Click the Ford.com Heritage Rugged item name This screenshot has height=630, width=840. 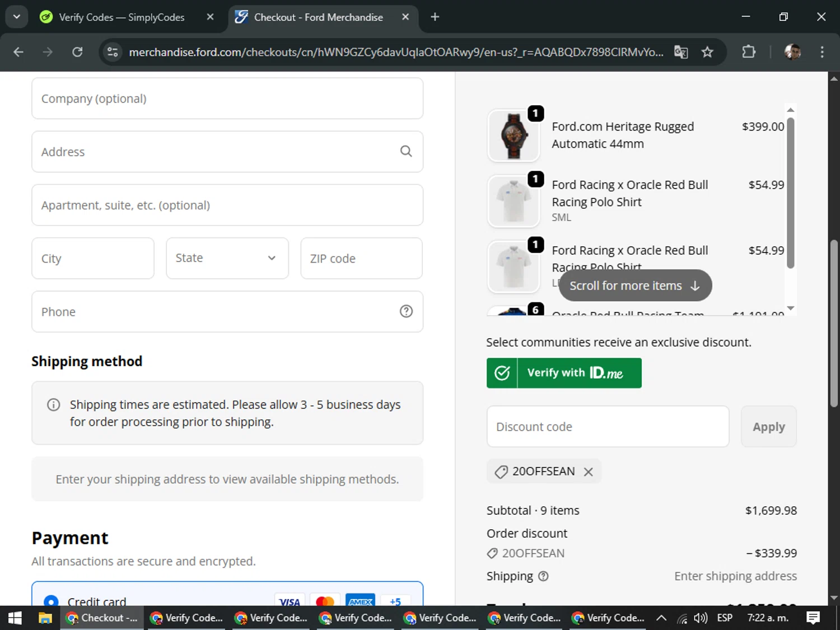[x=623, y=135]
